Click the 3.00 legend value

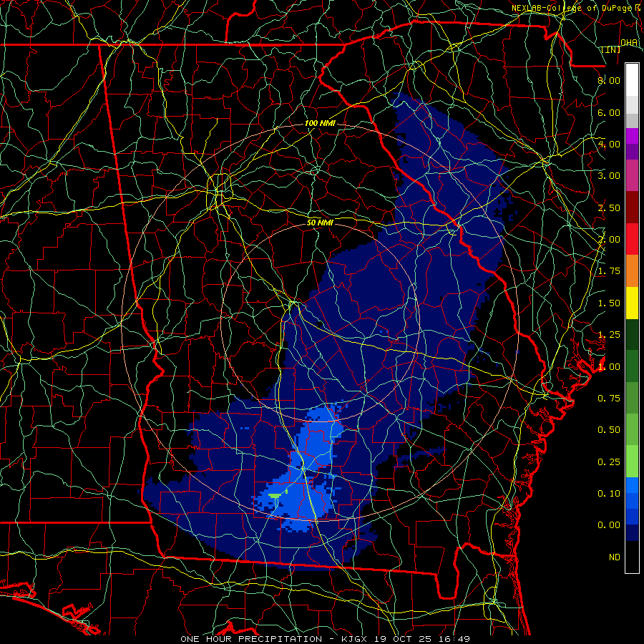(609, 176)
